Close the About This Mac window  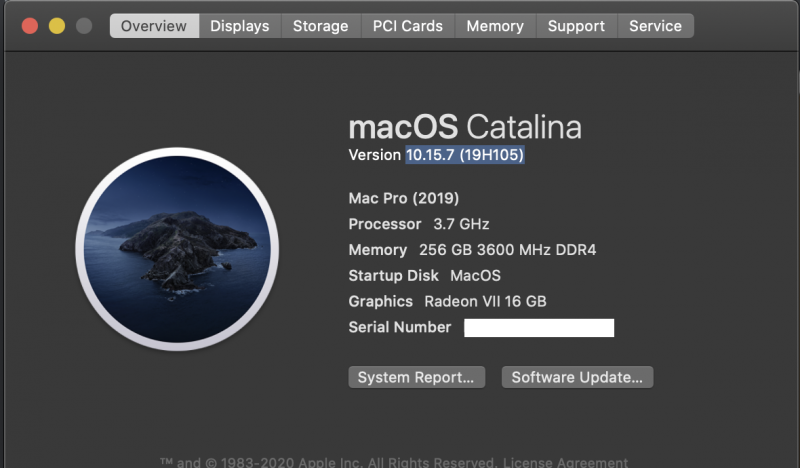click(30, 26)
